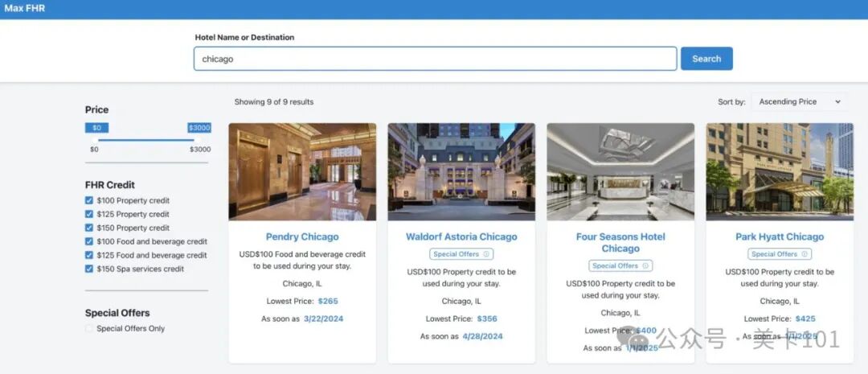
Task: Uncheck $125 Property credit
Action: 89,214
